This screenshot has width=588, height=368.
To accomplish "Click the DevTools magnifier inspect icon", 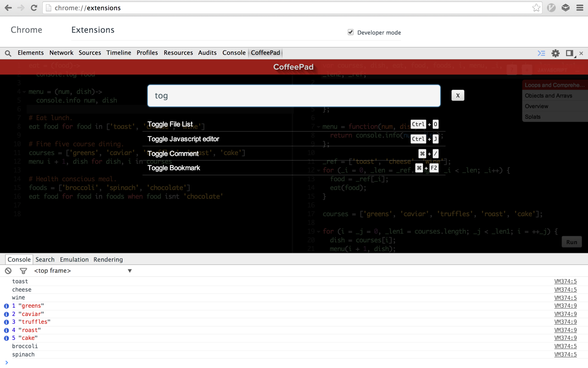I will click(8, 53).
